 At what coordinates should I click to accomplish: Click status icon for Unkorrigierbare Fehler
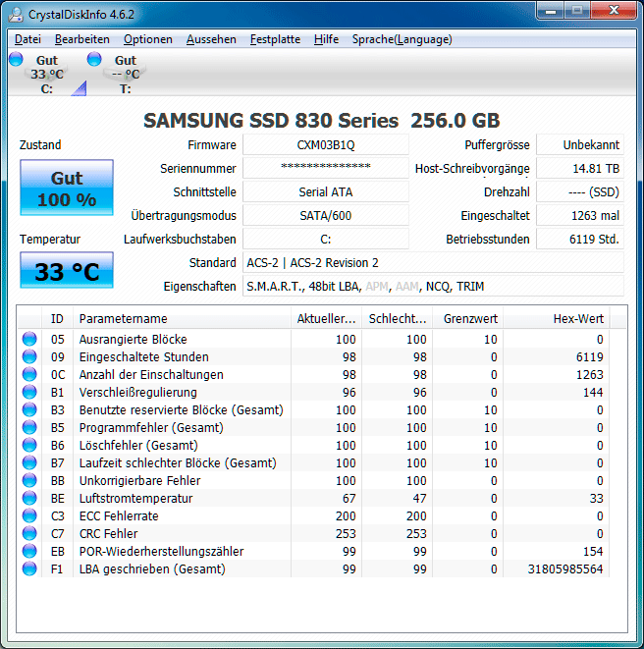point(29,480)
